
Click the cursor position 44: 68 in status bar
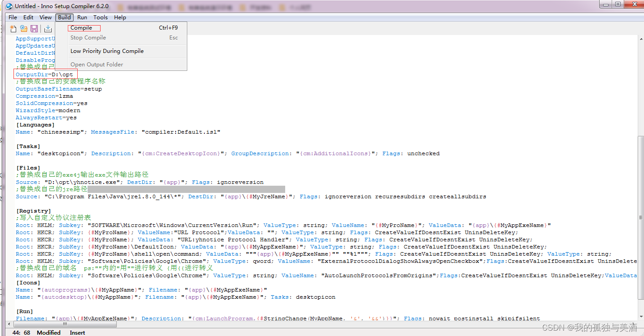(22, 332)
